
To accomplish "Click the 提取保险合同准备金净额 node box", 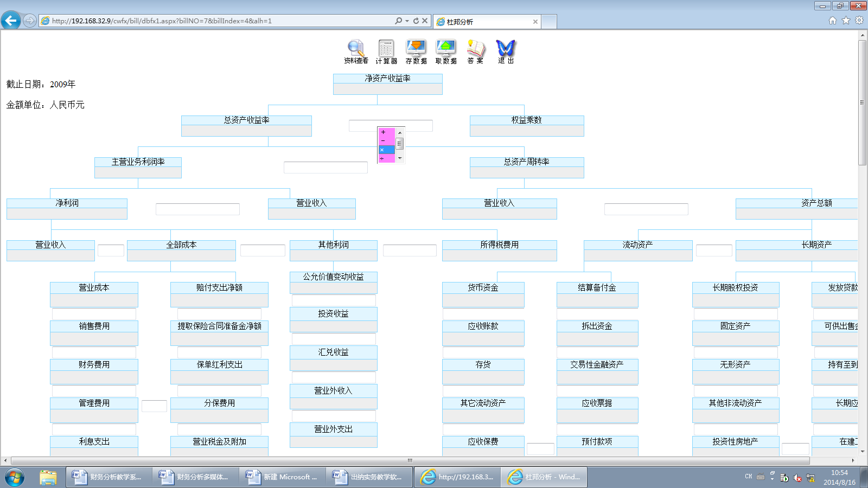I will tap(219, 333).
